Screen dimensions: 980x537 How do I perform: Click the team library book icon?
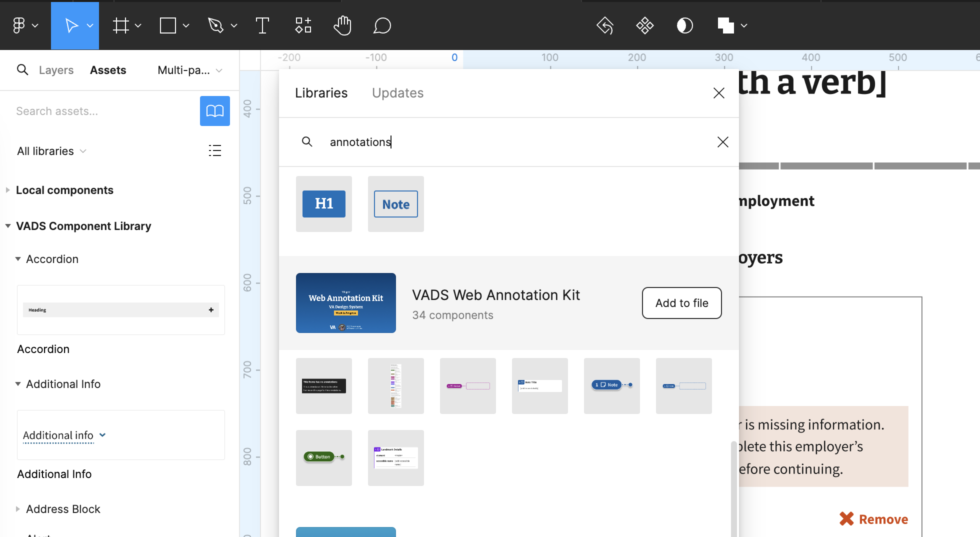click(215, 111)
